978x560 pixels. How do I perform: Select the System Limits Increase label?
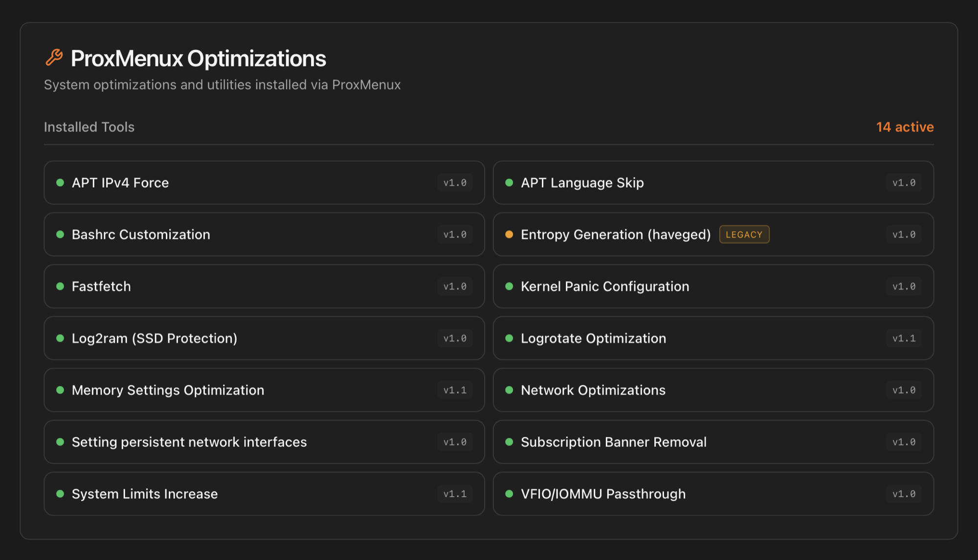(145, 494)
